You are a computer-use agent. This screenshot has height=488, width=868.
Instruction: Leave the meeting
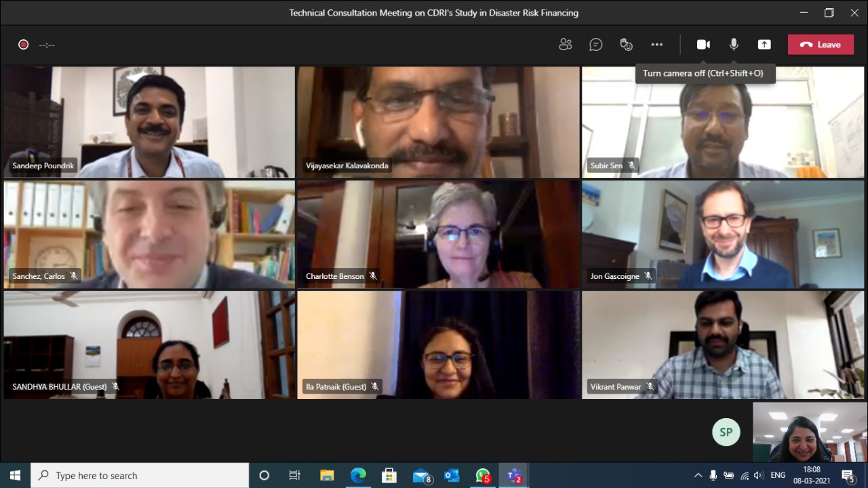click(x=821, y=45)
